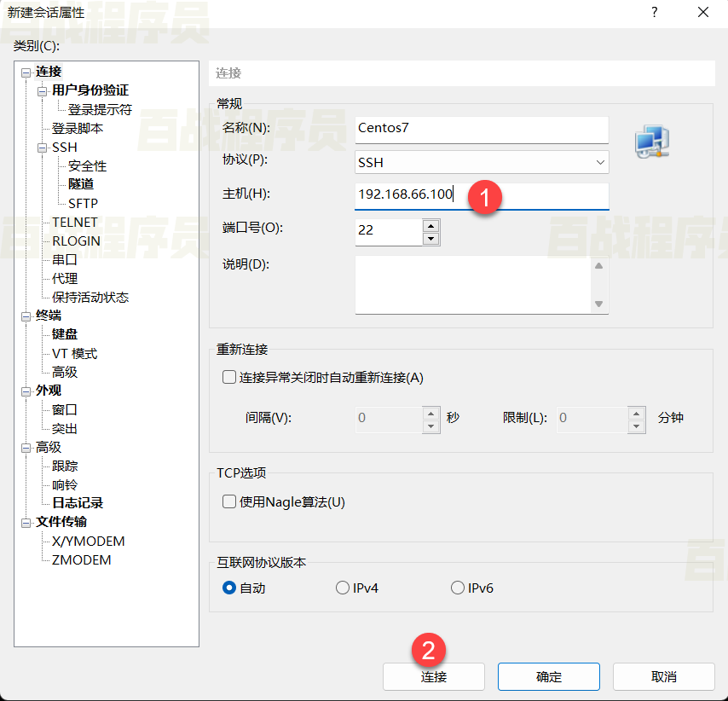Select 串口 in the tree
The width and height of the screenshot is (728, 701).
coord(65,260)
